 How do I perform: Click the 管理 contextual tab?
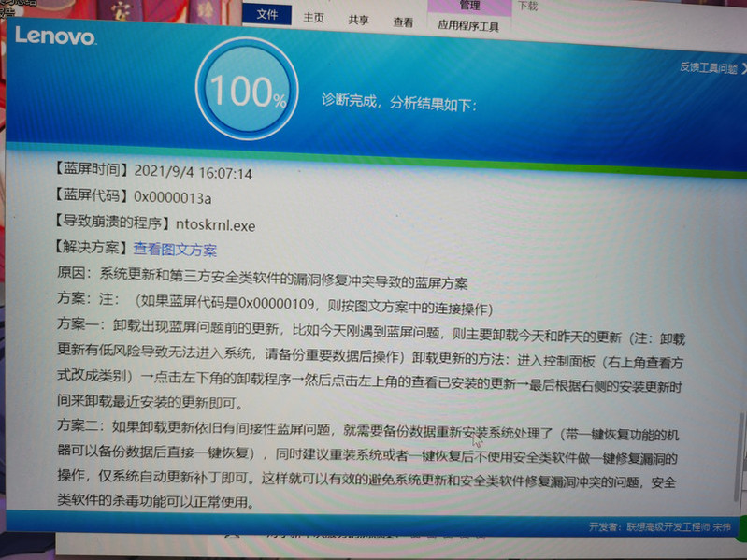(469, 7)
